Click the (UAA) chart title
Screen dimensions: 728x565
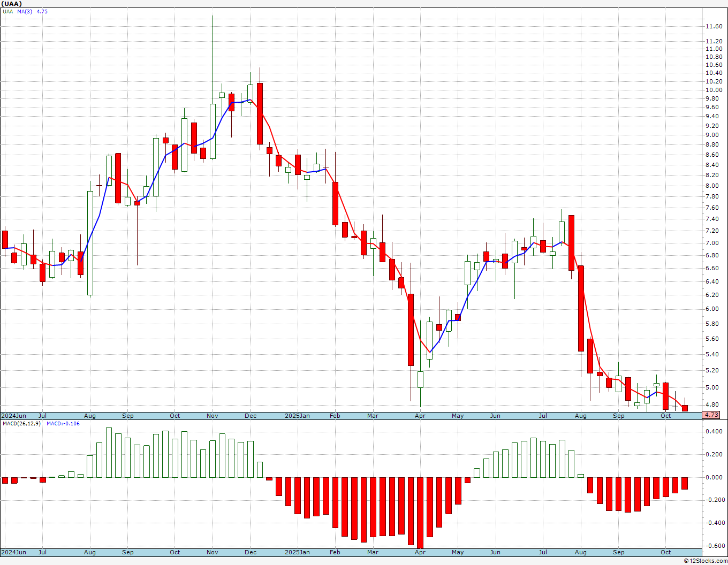[x=11, y=4]
